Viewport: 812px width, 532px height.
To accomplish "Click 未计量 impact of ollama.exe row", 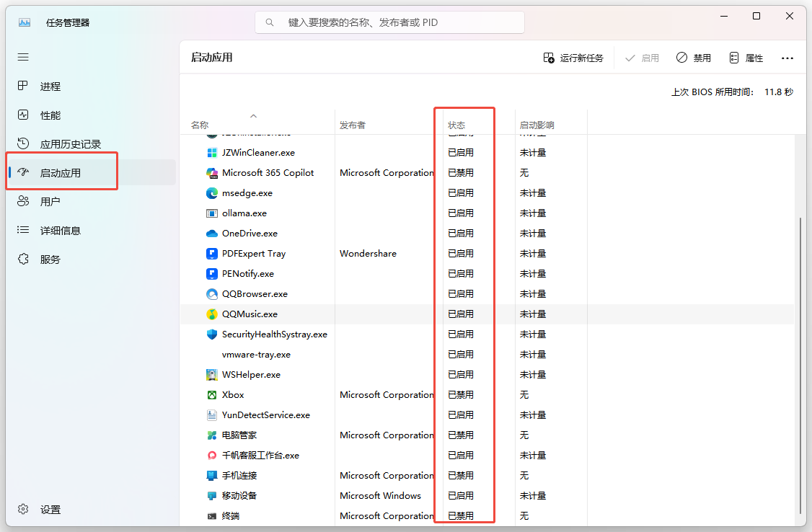I will point(533,213).
